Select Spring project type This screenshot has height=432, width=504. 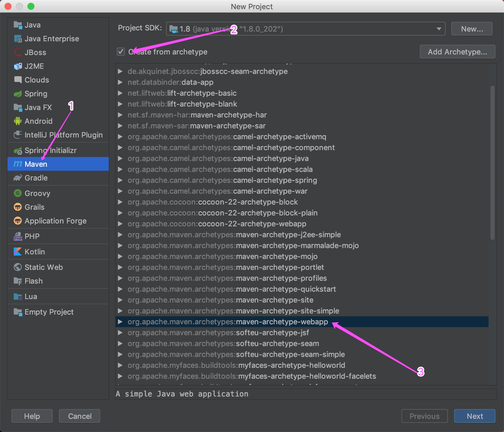coord(58,94)
